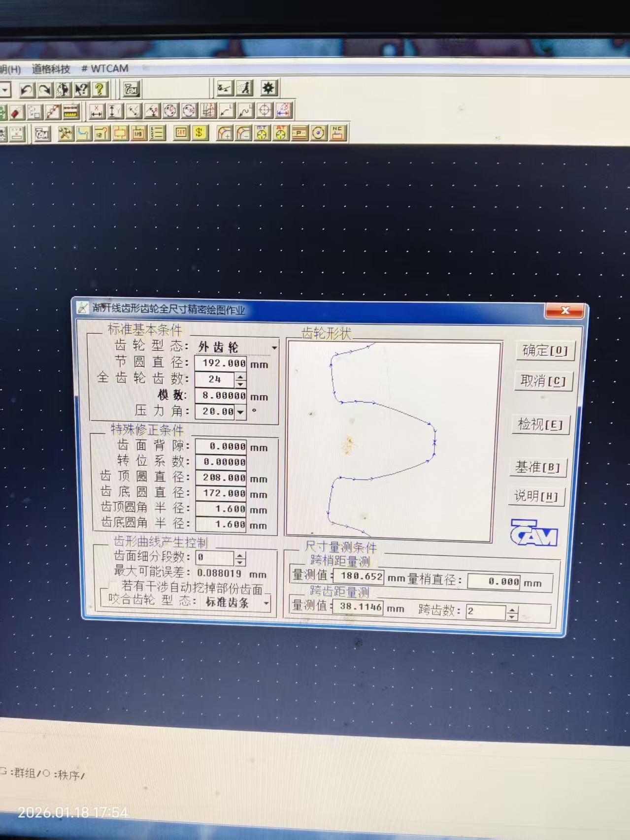Click the 齿顶圆角半径 field showing 1.600
The image size is (630, 840).
tap(221, 509)
